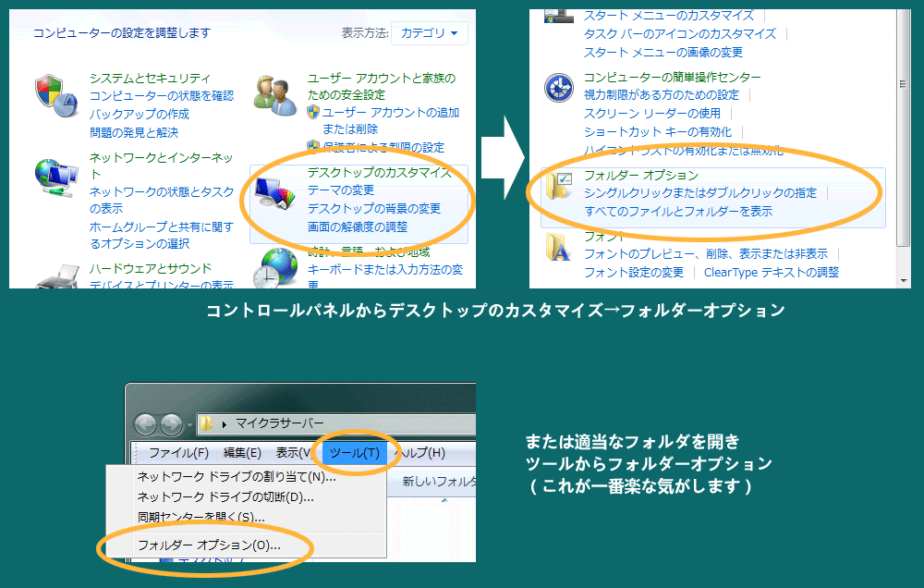Viewport: 924px width, 588px height.
Task: Click スタート メニューのカスタマイズ link
Action: 669,16
